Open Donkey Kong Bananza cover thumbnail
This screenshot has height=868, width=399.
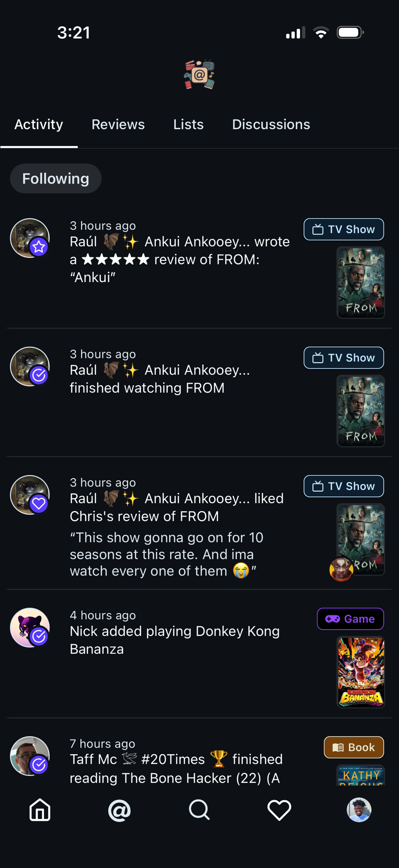(361, 672)
